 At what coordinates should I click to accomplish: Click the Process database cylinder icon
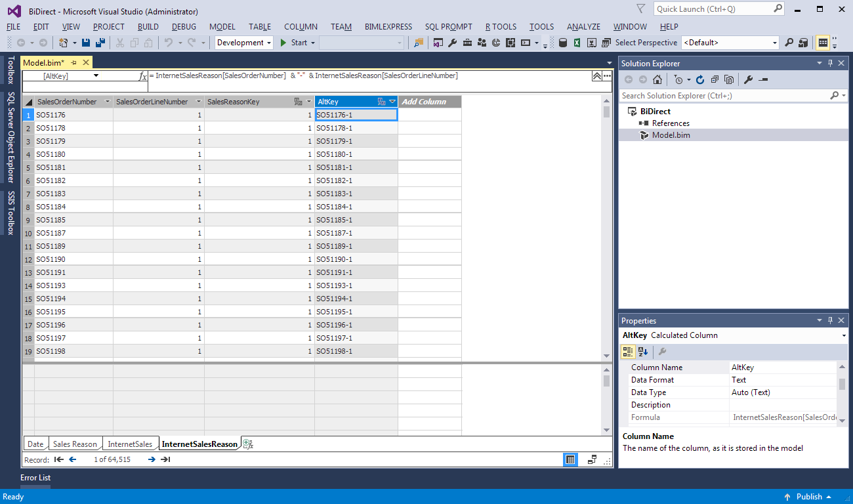click(562, 43)
